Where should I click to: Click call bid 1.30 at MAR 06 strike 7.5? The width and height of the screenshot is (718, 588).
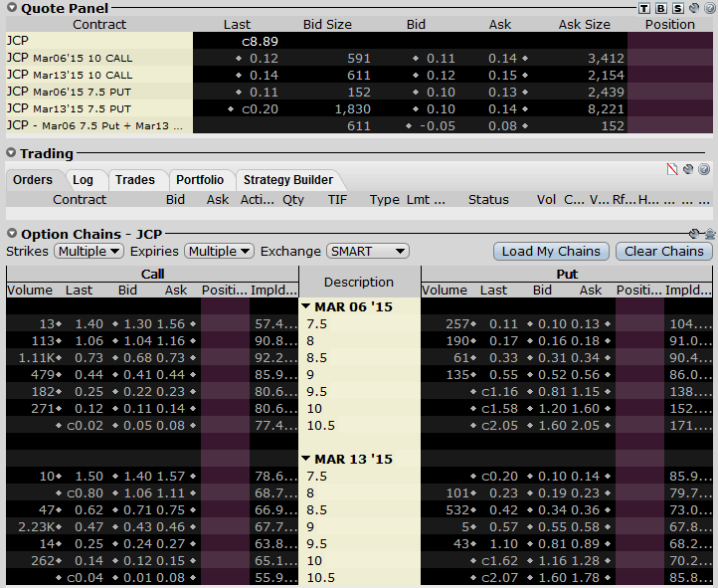click(138, 323)
